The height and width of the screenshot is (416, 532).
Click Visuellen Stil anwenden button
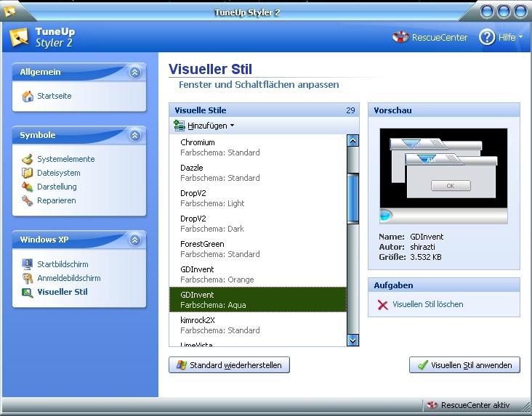[x=464, y=365]
